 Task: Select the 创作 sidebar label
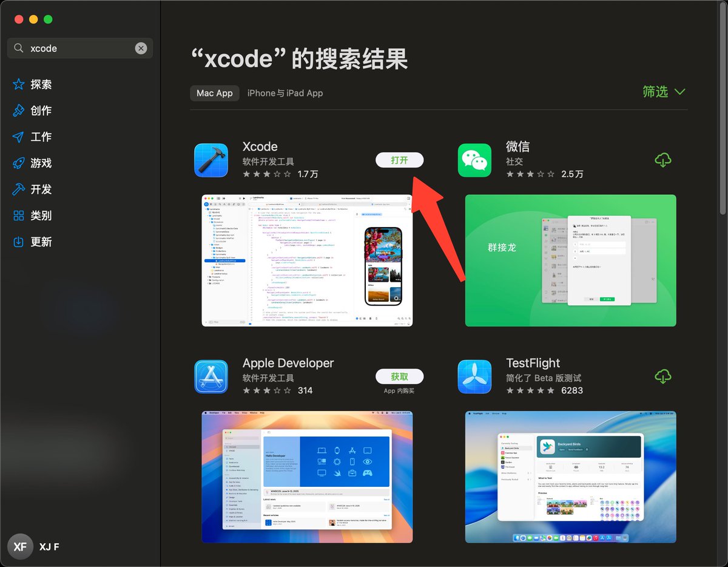[41, 110]
